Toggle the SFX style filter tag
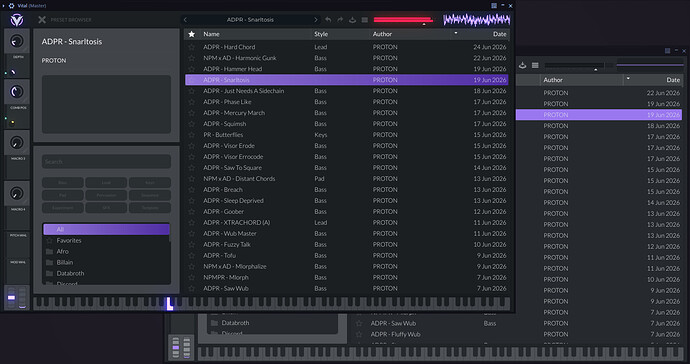The height and width of the screenshot is (364, 690). [x=106, y=208]
